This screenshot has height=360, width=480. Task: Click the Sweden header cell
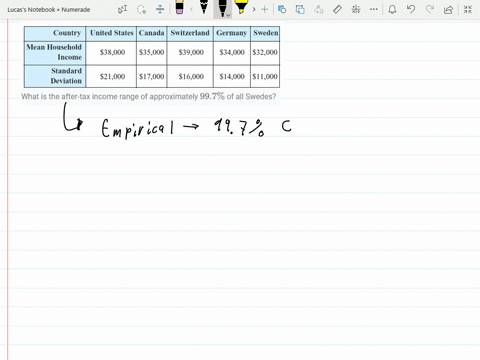click(x=265, y=33)
